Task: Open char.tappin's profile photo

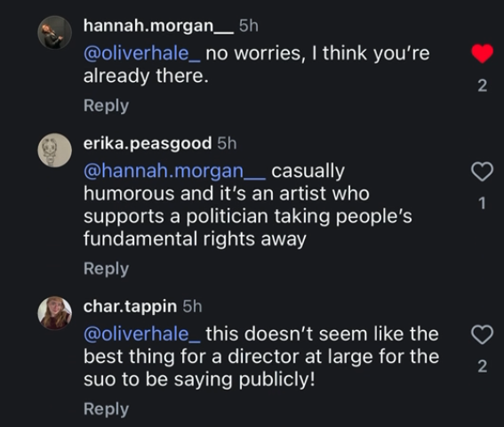Action: pos(54,313)
